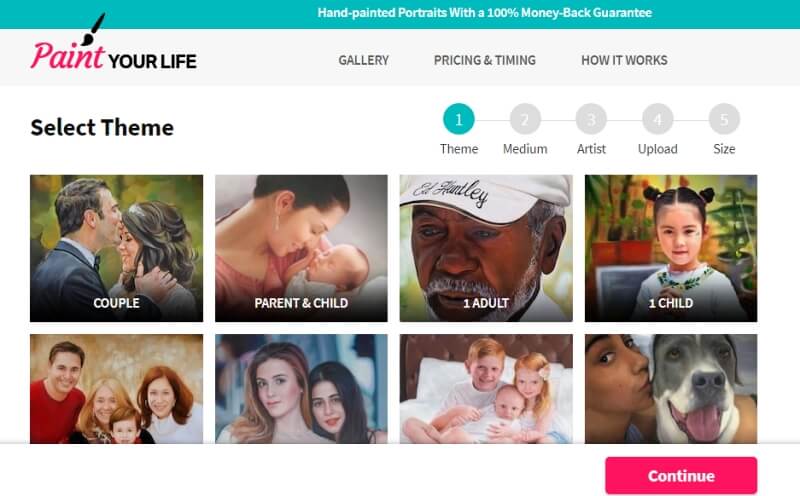The height and width of the screenshot is (496, 800).
Task: Select step 1 Theme circle
Action: tap(459, 119)
